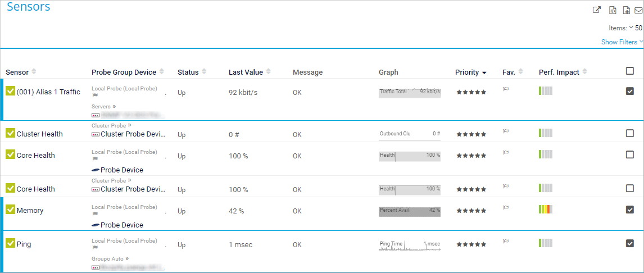Click the add-document icon with plus sign
Screen dimensions: 644x273
626,10
